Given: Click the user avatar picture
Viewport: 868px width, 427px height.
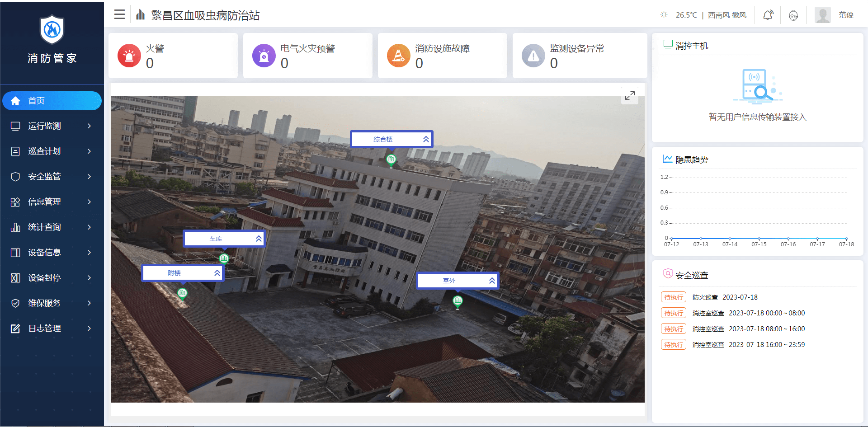Looking at the screenshot, I should (x=822, y=15).
